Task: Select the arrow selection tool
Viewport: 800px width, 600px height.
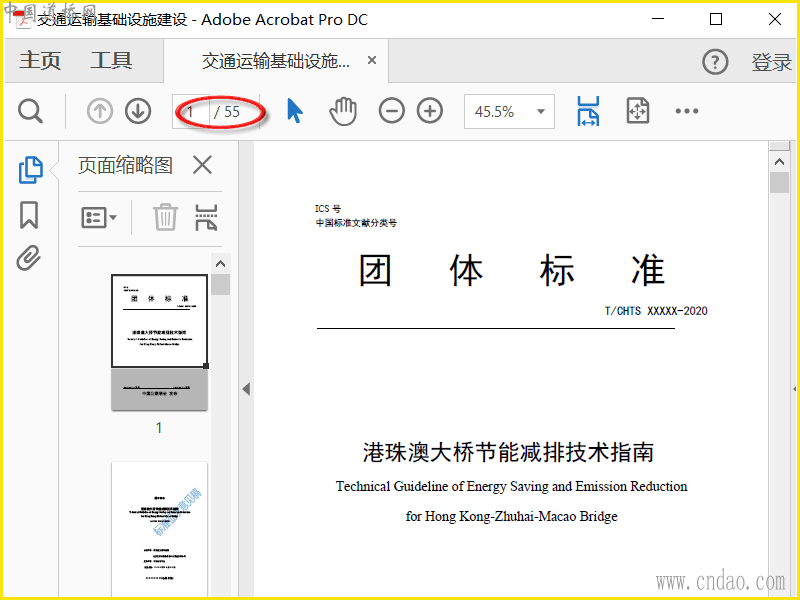Action: point(294,111)
